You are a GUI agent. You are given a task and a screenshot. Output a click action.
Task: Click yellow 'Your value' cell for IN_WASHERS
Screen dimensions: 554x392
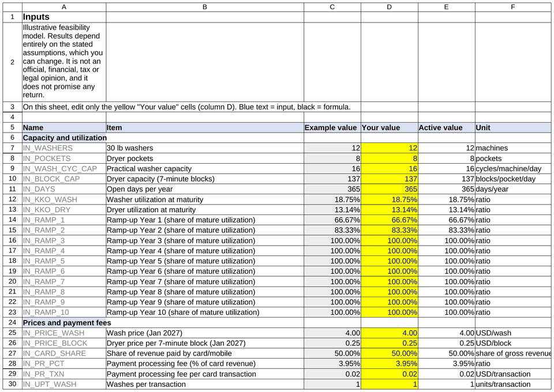point(390,148)
